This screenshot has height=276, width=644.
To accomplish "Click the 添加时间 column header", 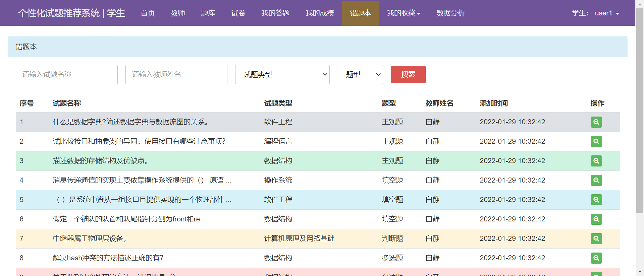I will 494,103.
